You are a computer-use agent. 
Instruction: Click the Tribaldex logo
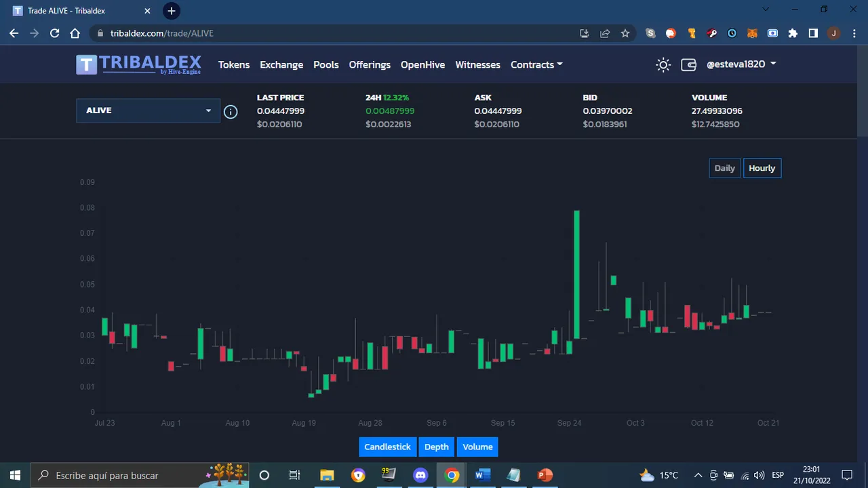(138, 64)
